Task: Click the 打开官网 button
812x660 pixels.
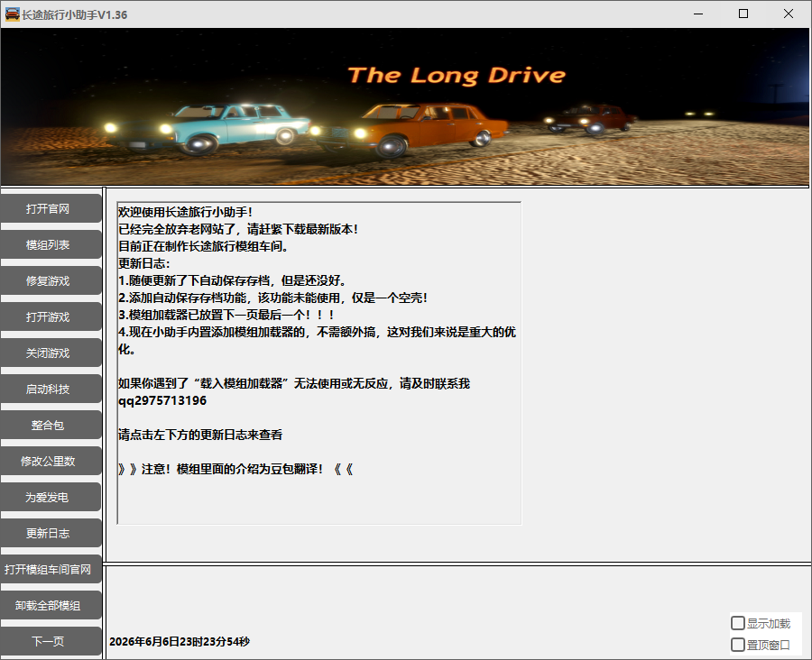Action: coord(51,208)
